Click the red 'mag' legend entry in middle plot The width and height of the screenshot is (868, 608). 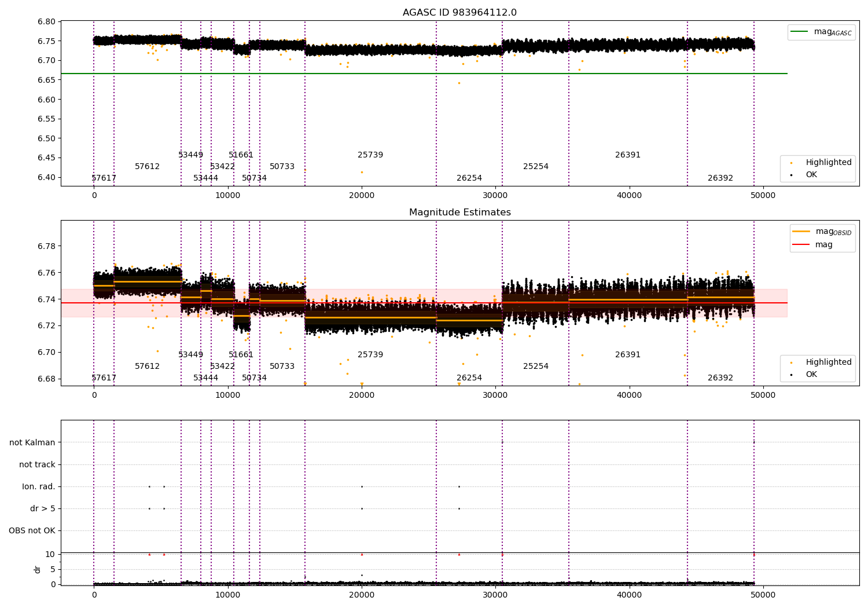pos(812,245)
